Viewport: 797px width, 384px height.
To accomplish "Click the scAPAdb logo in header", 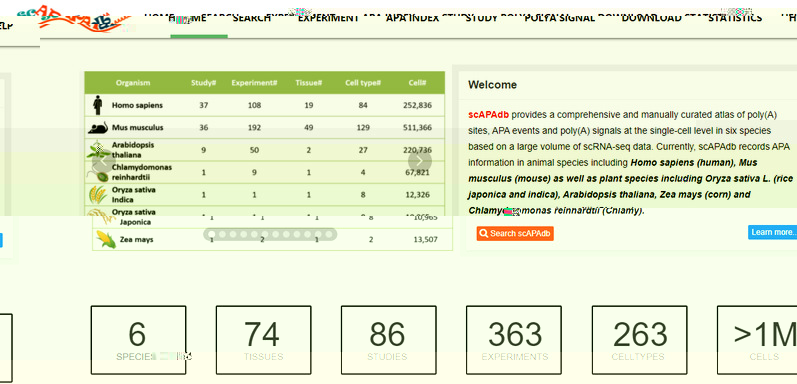I will click(75, 19).
